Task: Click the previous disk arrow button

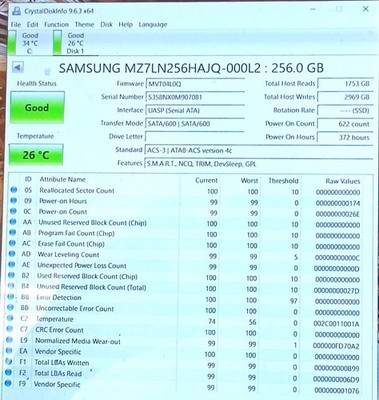Action: pos(17,68)
